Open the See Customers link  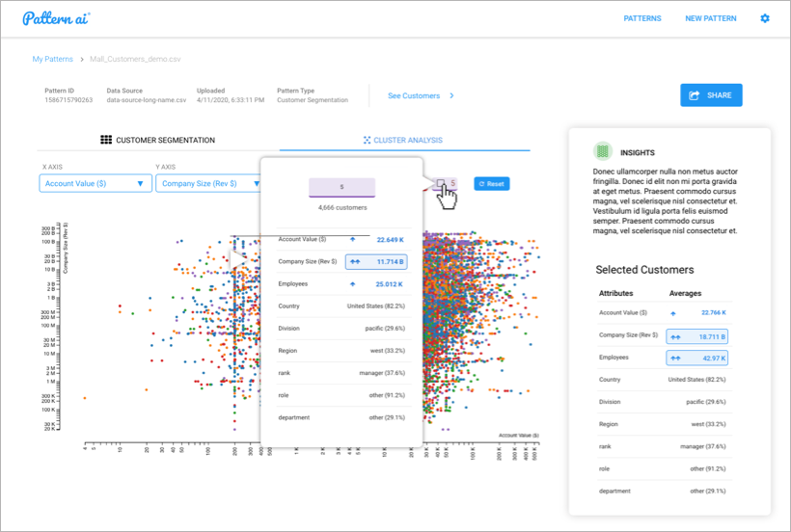(413, 95)
